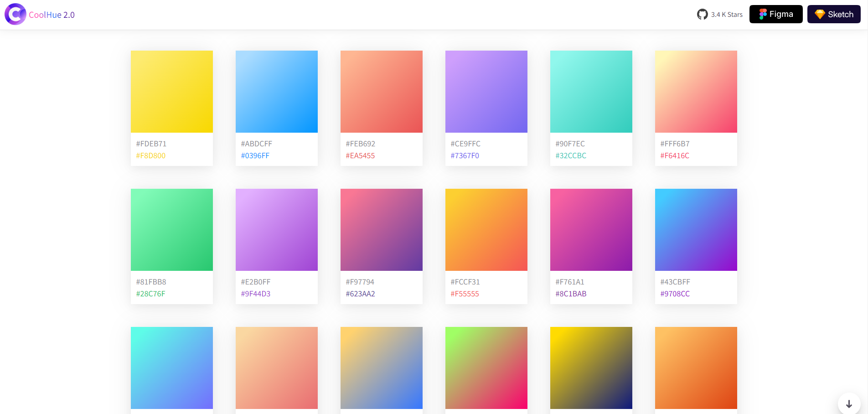
Task: Click the CoolHue logo icon
Action: point(15,14)
